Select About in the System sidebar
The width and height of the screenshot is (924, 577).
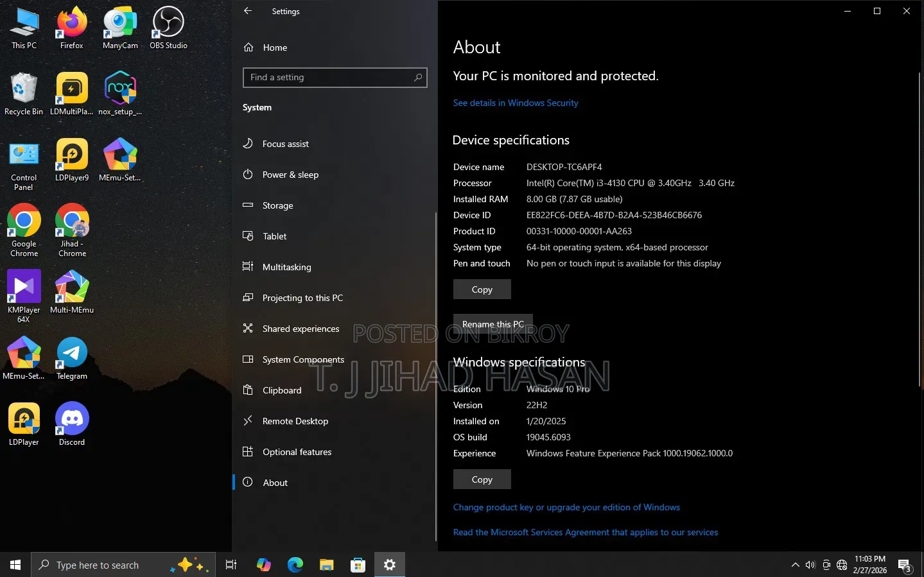(x=275, y=483)
